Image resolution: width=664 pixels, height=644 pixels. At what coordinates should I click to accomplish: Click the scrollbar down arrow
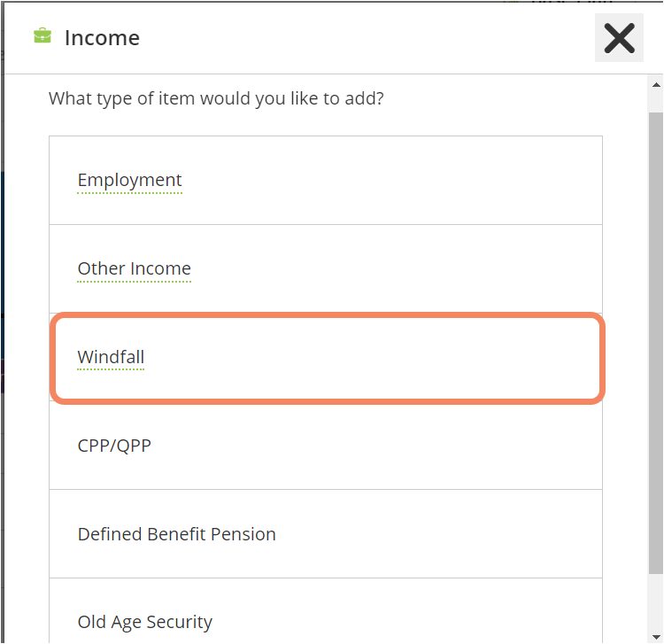tap(656, 635)
